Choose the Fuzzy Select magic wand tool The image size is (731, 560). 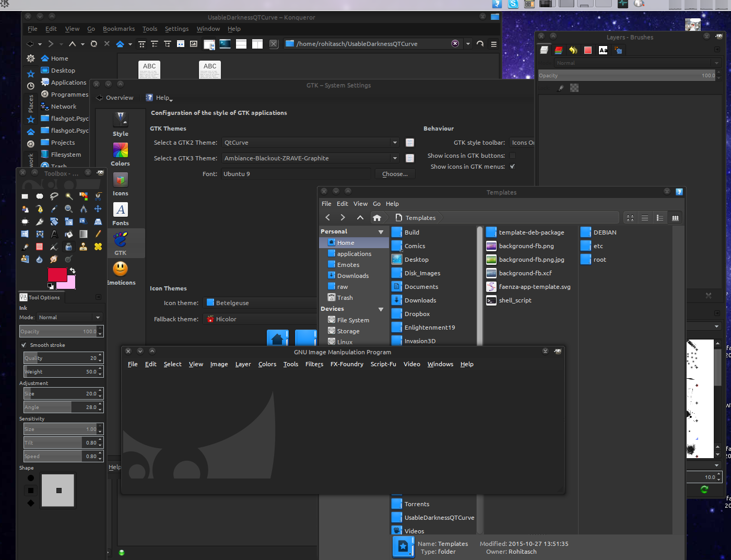(x=69, y=196)
